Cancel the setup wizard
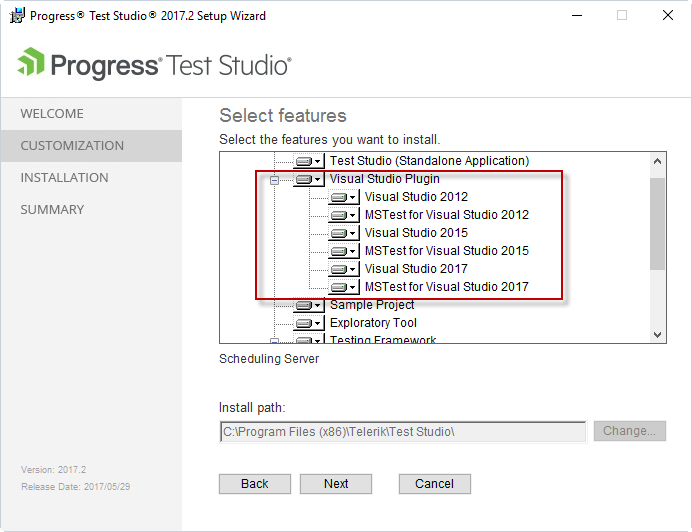 435,484
